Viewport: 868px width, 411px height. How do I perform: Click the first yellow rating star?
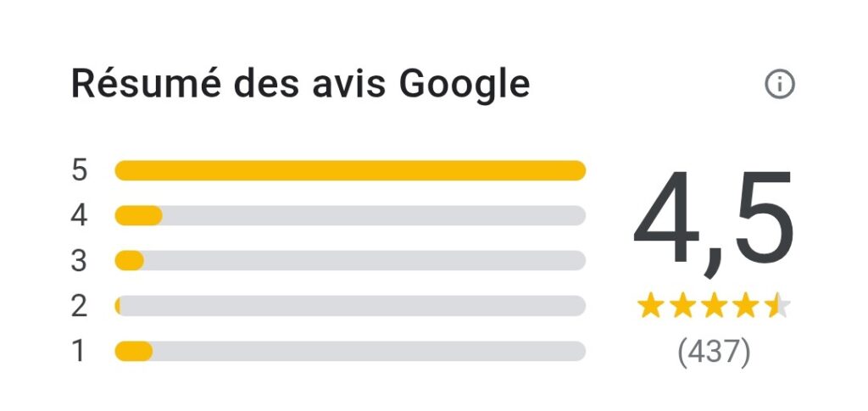650,305
